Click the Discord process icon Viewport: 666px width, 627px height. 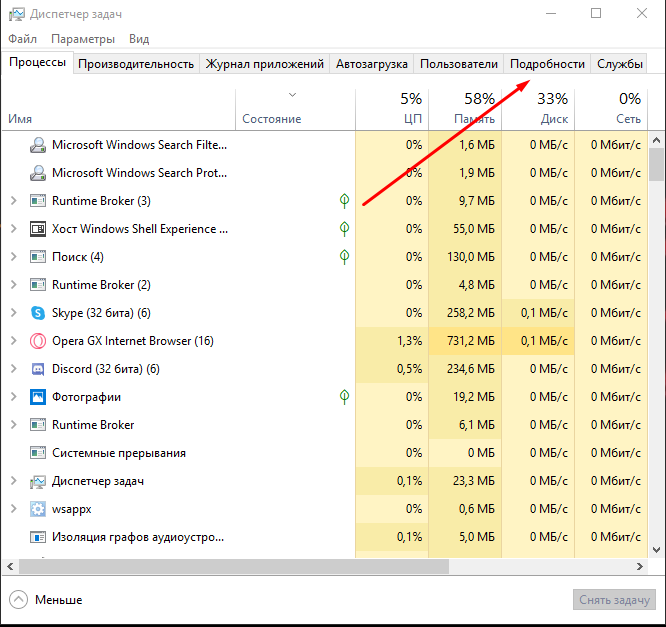(38, 369)
